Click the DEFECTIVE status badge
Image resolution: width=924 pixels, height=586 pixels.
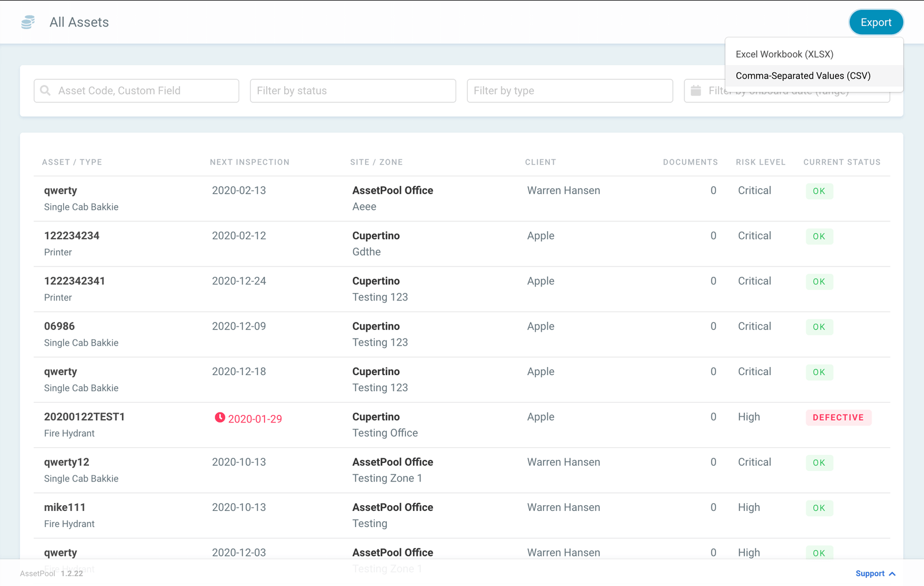[839, 417]
